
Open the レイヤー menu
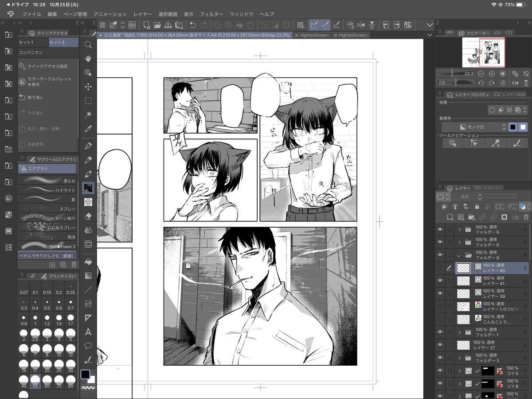pyautogui.click(x=142, y=14)
